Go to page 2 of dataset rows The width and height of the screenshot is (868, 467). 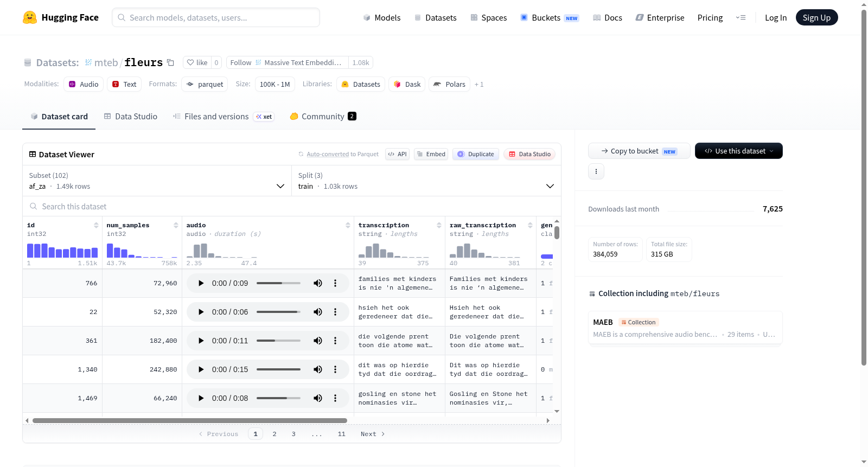[275, 434]
